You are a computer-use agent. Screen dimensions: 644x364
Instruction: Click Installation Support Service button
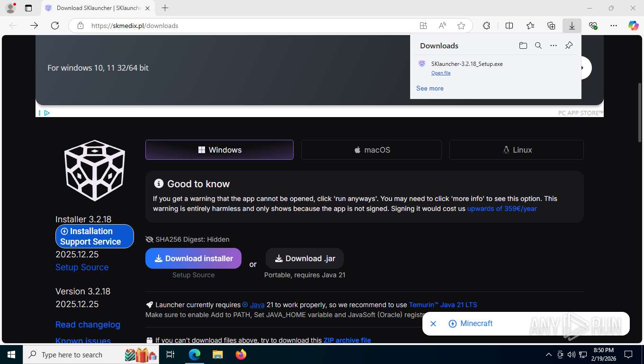coord(95,236)
